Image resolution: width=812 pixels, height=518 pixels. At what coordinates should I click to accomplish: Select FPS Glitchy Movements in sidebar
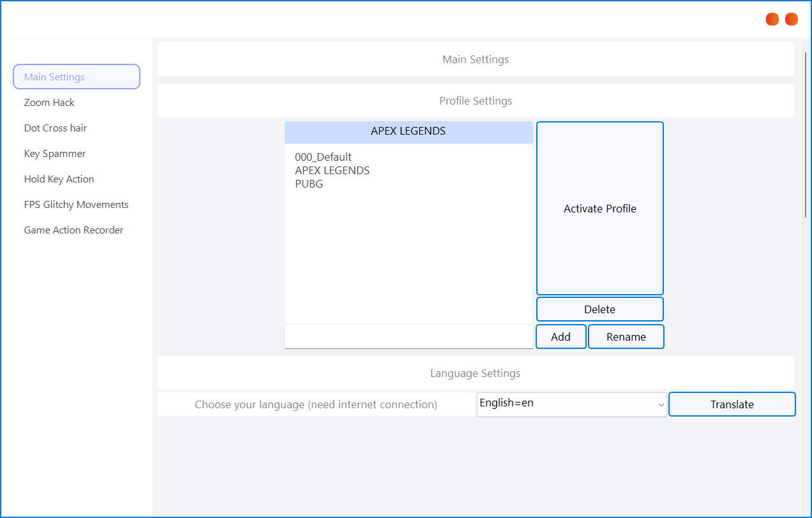pos(77,205)
